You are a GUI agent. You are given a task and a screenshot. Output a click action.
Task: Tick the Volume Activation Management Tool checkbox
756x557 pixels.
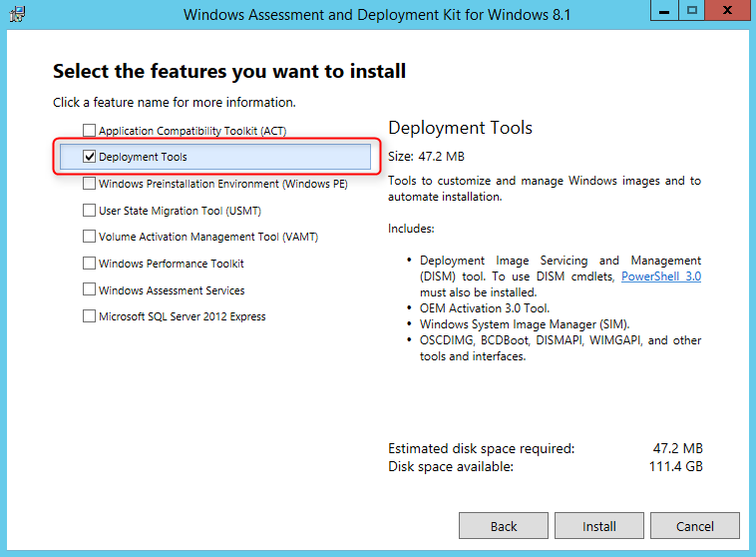[x=90, y=237]
